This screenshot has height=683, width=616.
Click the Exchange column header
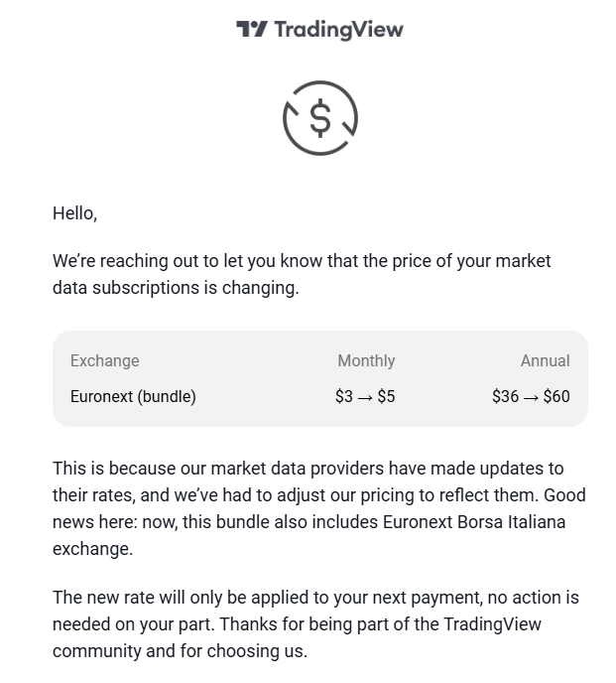point(105,360)
